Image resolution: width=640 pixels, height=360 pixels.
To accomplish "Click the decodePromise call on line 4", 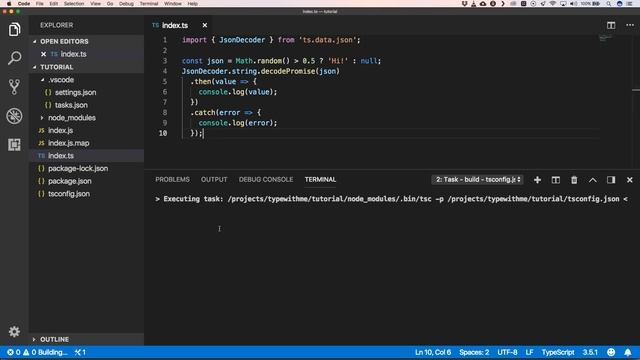I will coord(288,71).
